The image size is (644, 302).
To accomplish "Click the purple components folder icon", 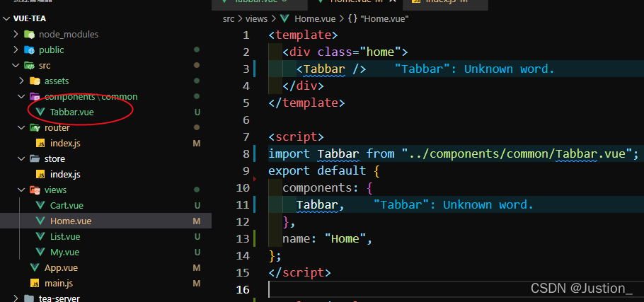I will pos(35,96).
